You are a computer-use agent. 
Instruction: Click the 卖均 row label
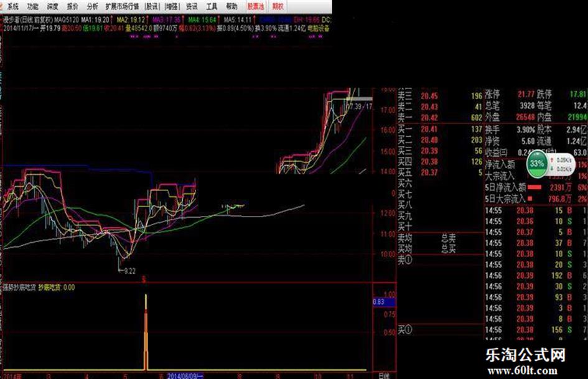pos(404,238)
